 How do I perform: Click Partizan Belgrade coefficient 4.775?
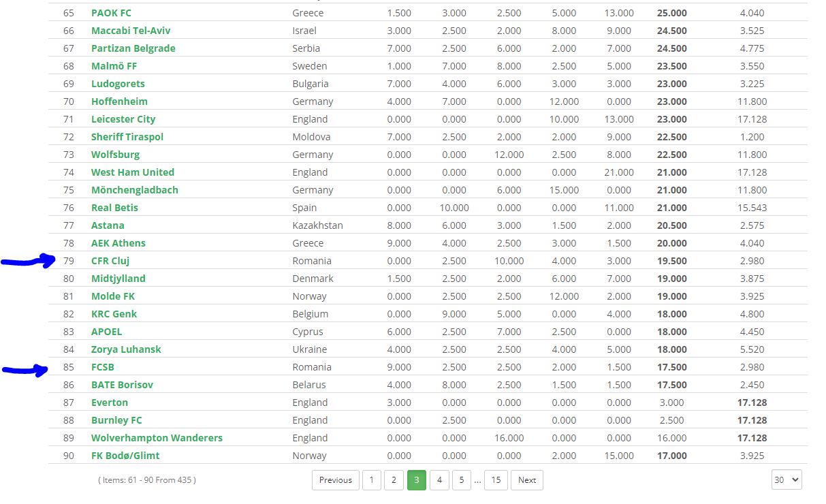(752, 48)
